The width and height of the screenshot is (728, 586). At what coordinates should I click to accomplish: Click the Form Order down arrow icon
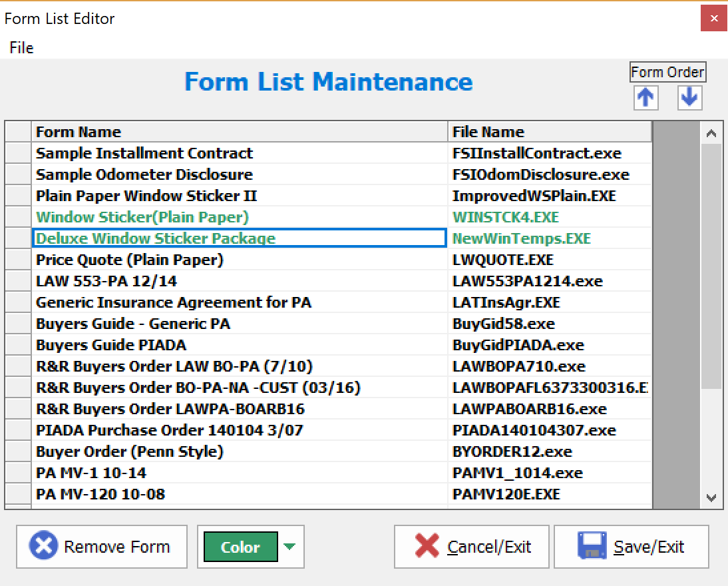tap(689, 97)
